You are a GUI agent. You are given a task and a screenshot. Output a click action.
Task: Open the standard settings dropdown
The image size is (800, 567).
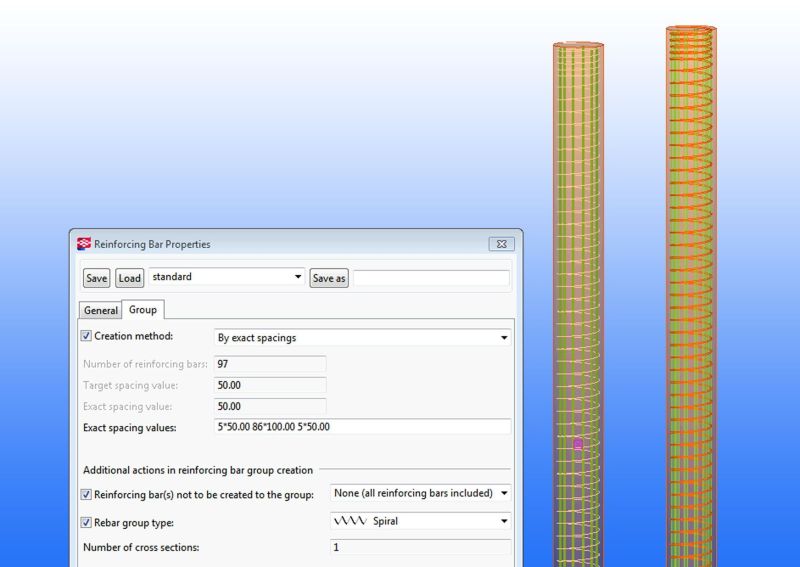tap(227, 277)
